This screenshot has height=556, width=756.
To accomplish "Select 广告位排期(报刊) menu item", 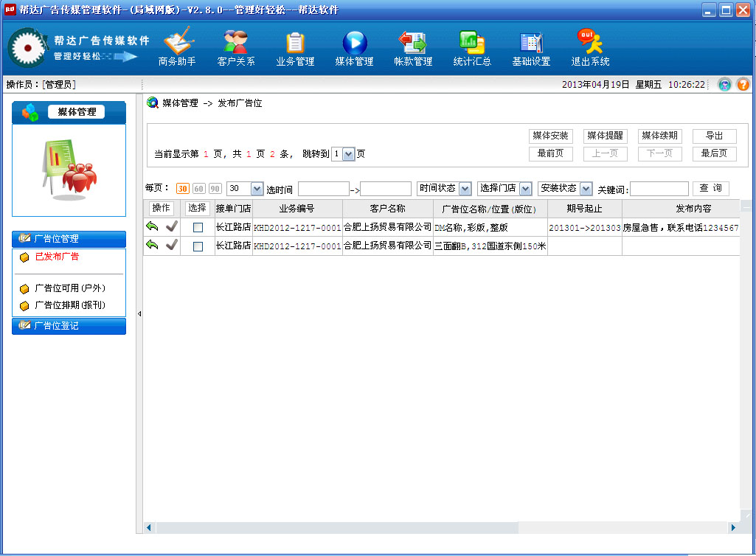I will 70,305.
